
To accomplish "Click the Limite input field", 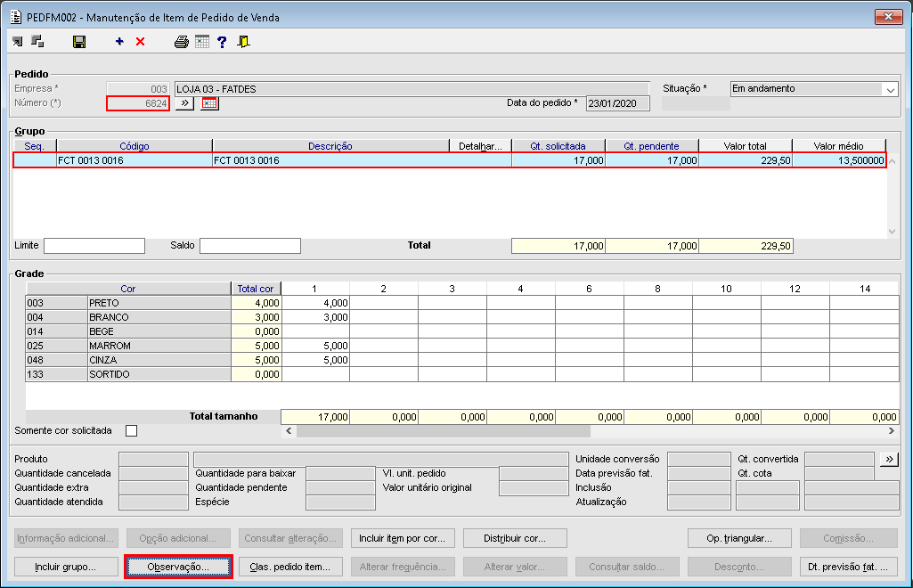I will click(x=94, y=246).
